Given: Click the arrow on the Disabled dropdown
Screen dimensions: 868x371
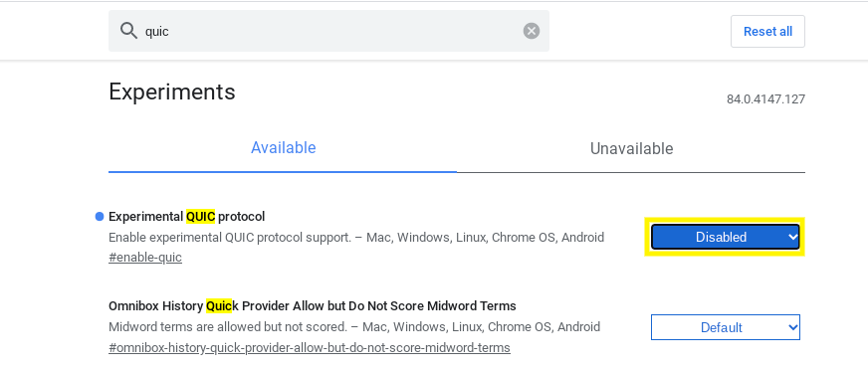Looking at the screenshot, I should (792, 237).
